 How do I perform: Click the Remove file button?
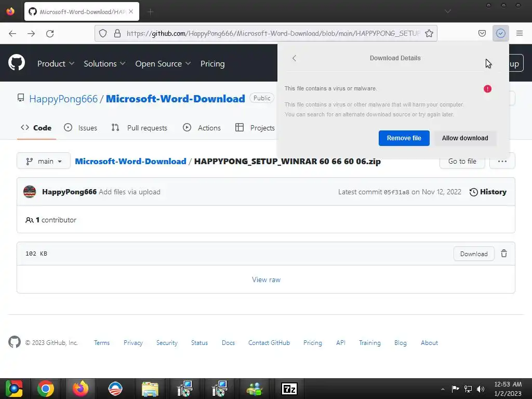tap(404, 138)
